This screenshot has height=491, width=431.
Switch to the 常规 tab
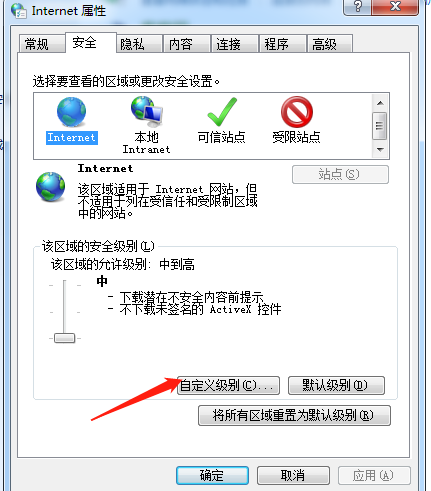(x=42, y=44)
